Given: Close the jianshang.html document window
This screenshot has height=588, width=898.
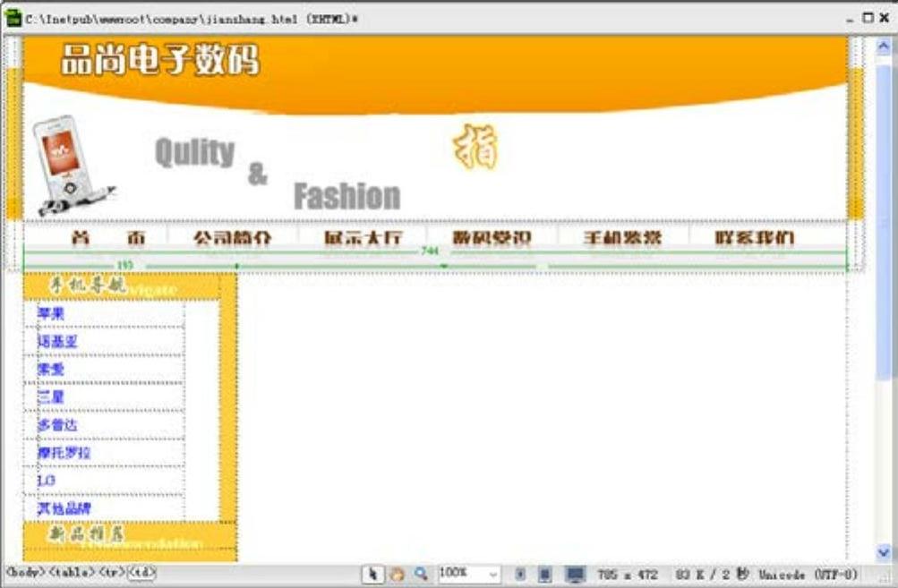Looking at the screenshot, I should [885, 18].
